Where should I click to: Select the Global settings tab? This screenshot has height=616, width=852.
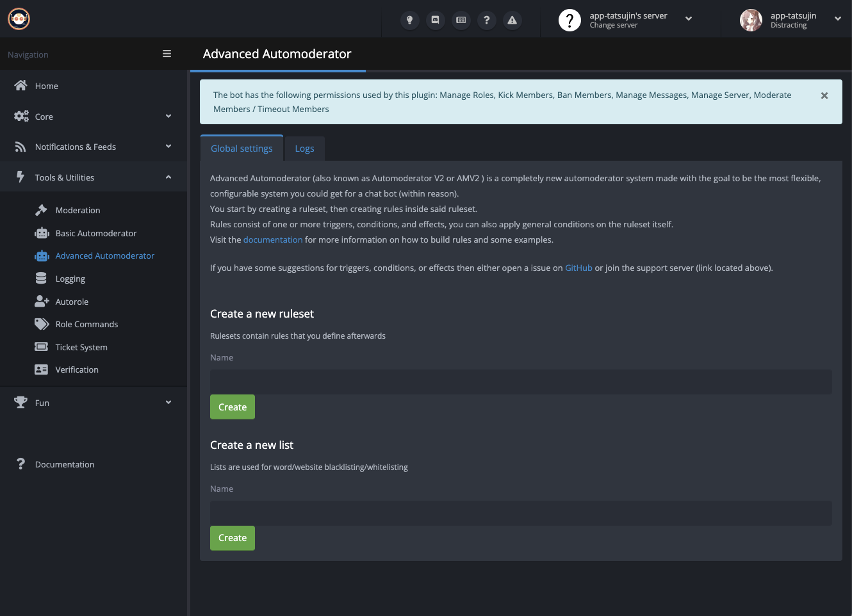[242, 149]
